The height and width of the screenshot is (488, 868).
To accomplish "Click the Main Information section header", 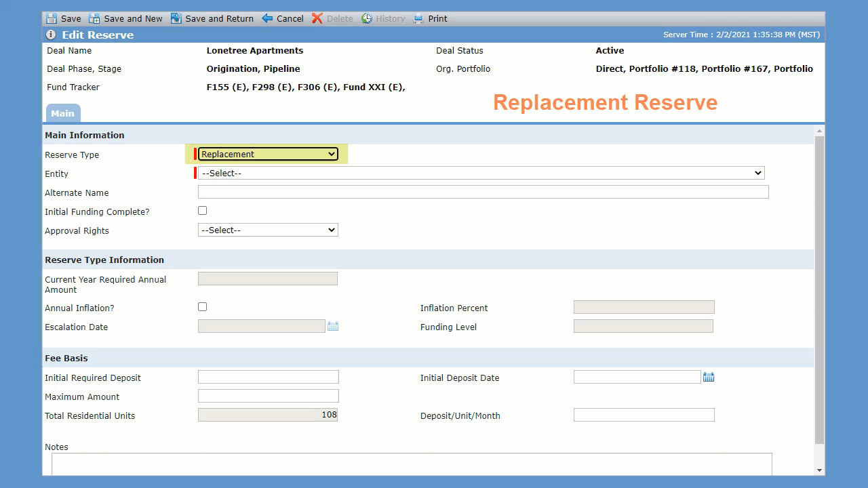I will (x=85, y=135).
